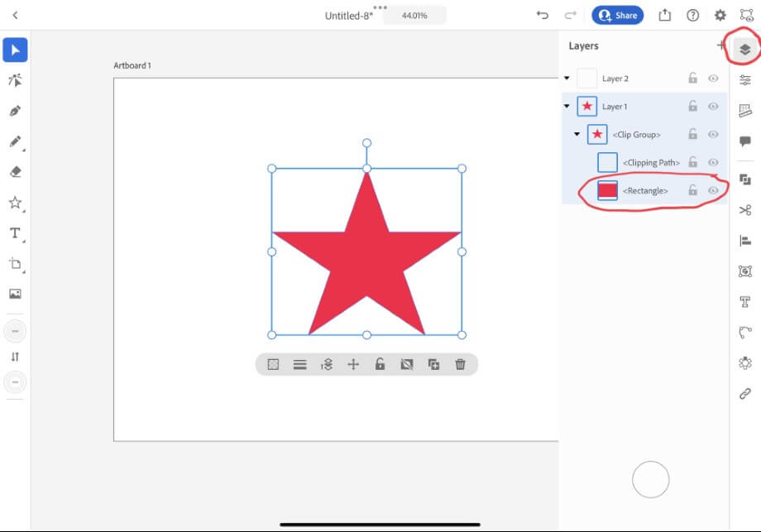Lock Layer 1
761x532 pixels.
tap(692, 106)
